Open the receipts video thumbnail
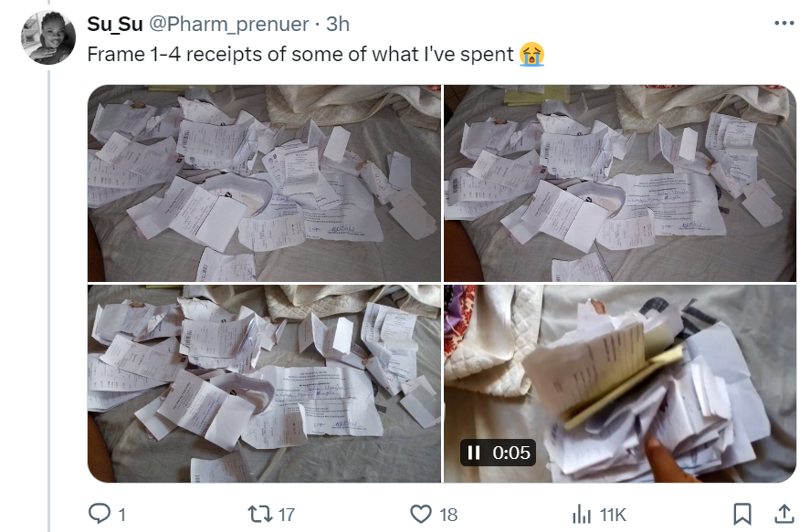Screen dimensions: 810x532 coord(620,383)
